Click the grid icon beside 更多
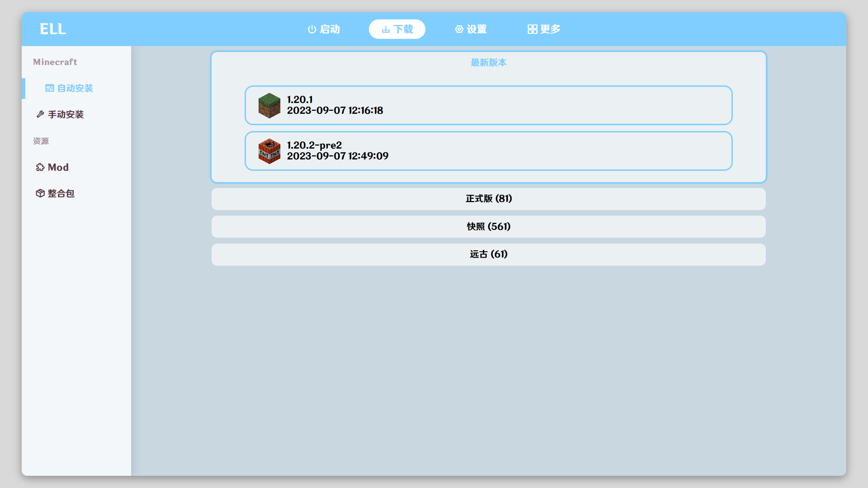868x488 pixels. (x=533, y=29)
